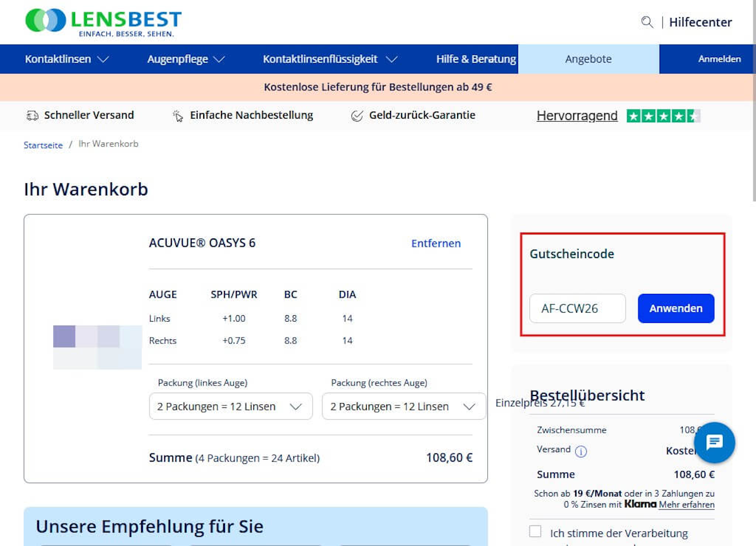The width and height of the screenshot is (756, 546).
Task: Click the free delivery banner
Action: [x=378, y=87]
